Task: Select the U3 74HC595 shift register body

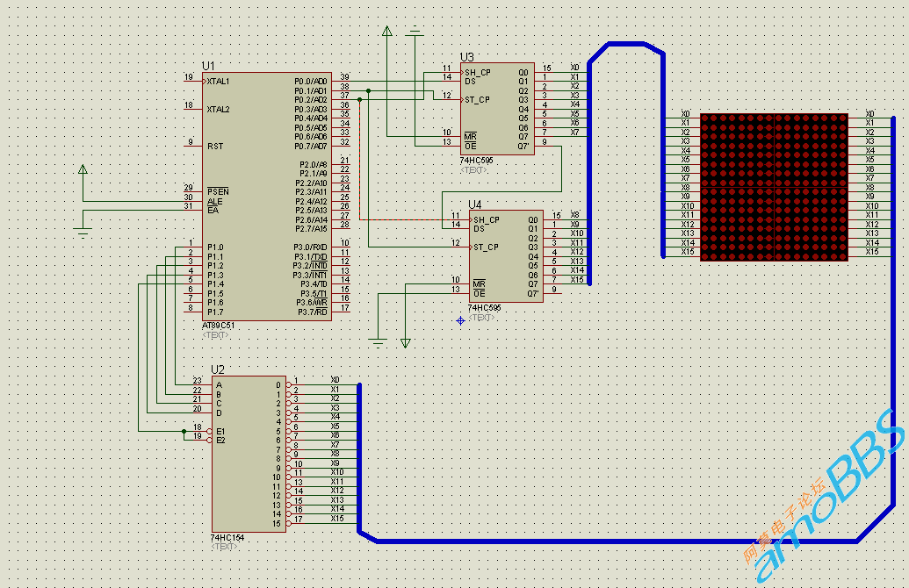Action: 497,109
